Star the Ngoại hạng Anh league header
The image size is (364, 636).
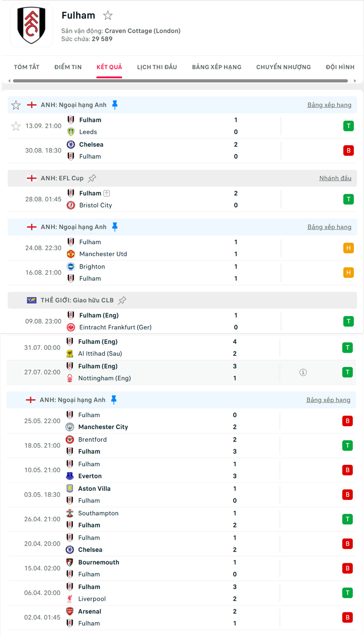pyautogui.click(x=16, y=105)
